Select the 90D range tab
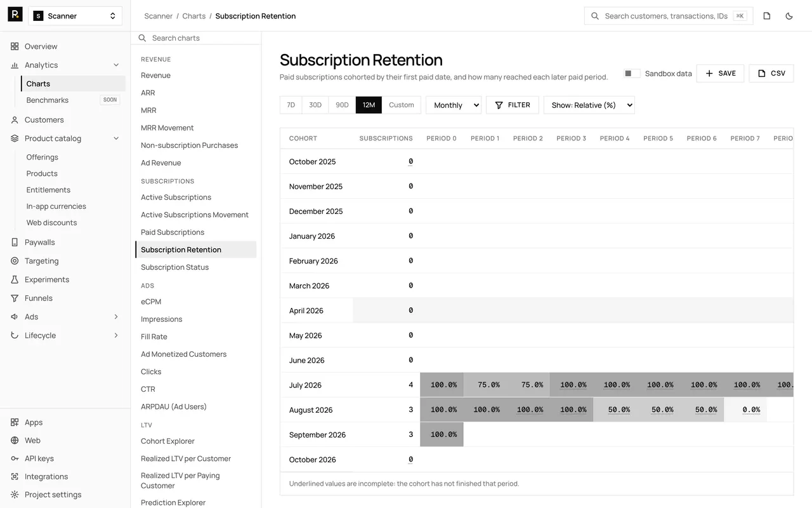This screenshot has height=508, width=812. coord(342,105)
